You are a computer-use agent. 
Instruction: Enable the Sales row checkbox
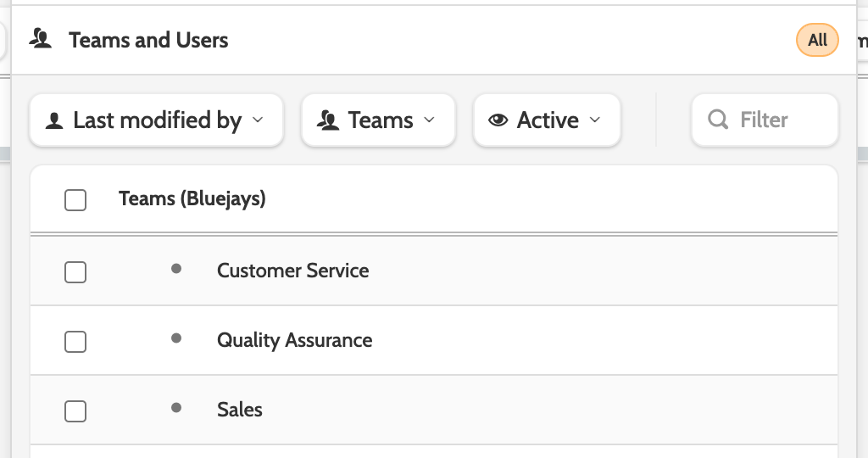[75, 411]
